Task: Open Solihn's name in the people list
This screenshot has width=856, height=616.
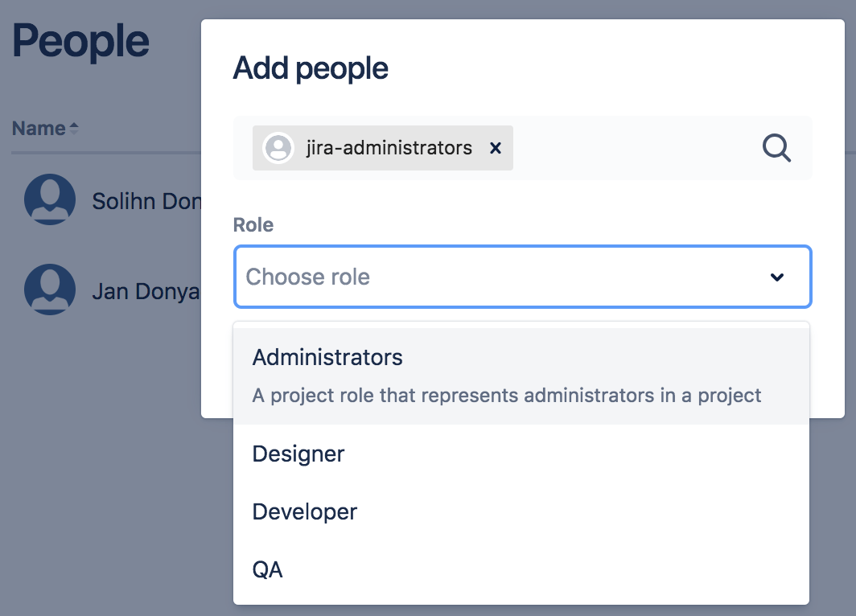Action: 146,201
